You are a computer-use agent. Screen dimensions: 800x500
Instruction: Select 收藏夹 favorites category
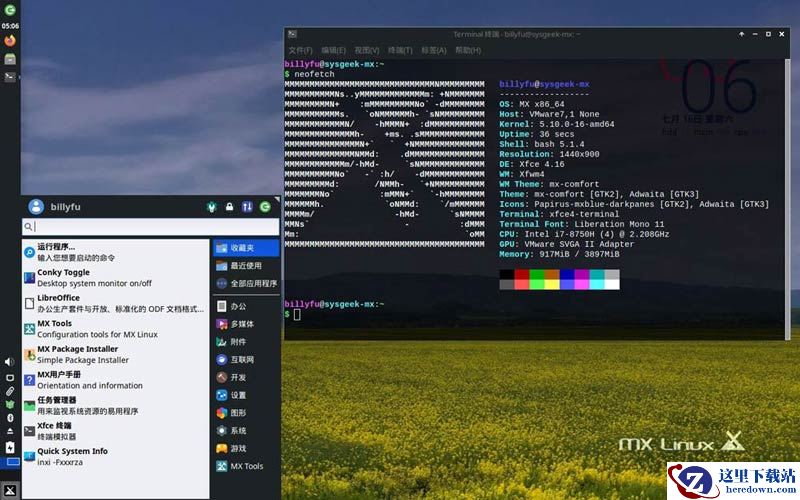pyautogui.click(x=246, y=248)
